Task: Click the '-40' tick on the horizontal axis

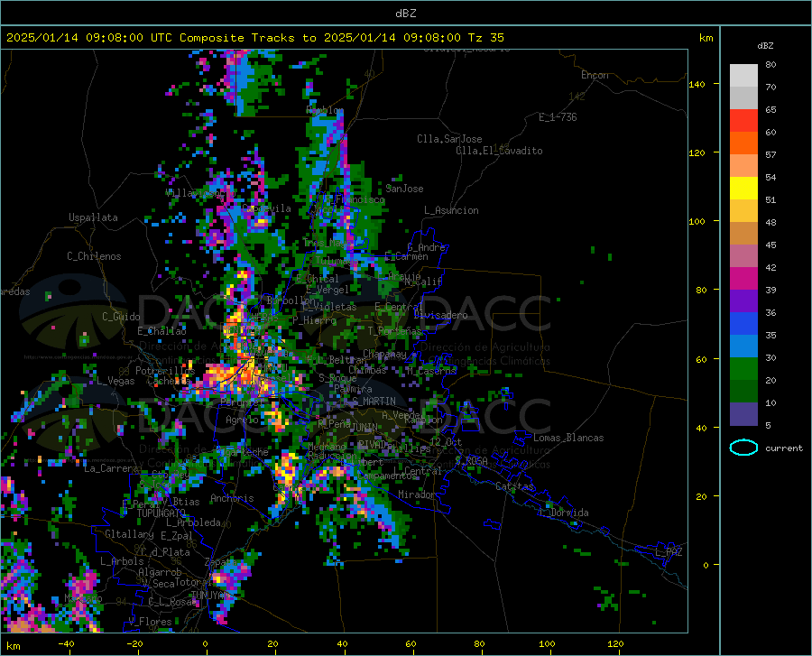Action: click(x=66, y=643)
